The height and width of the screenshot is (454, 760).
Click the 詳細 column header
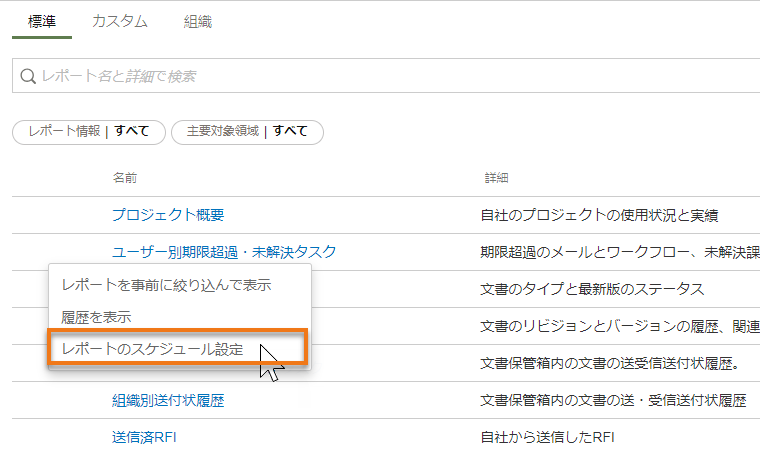click(496, 178)
